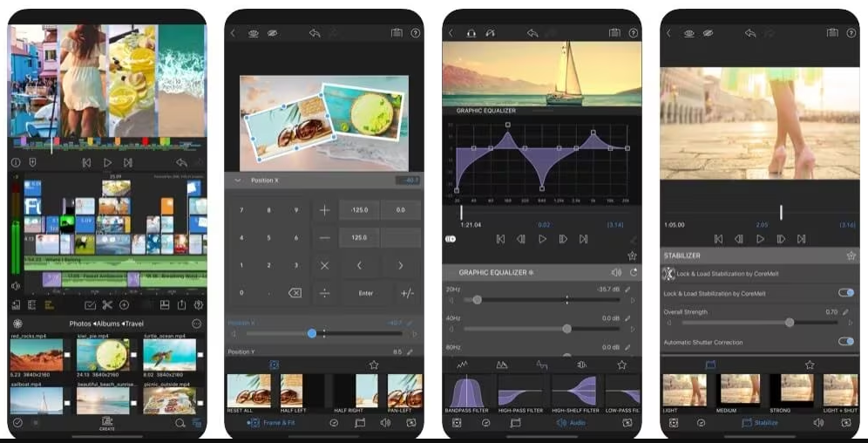Tap the 125.0 preset on the keypad
The image size is (868, 443).
[359, 237]
